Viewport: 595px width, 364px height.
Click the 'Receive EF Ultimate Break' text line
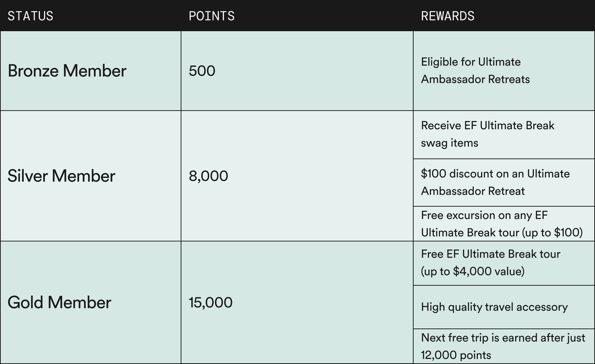487,125
